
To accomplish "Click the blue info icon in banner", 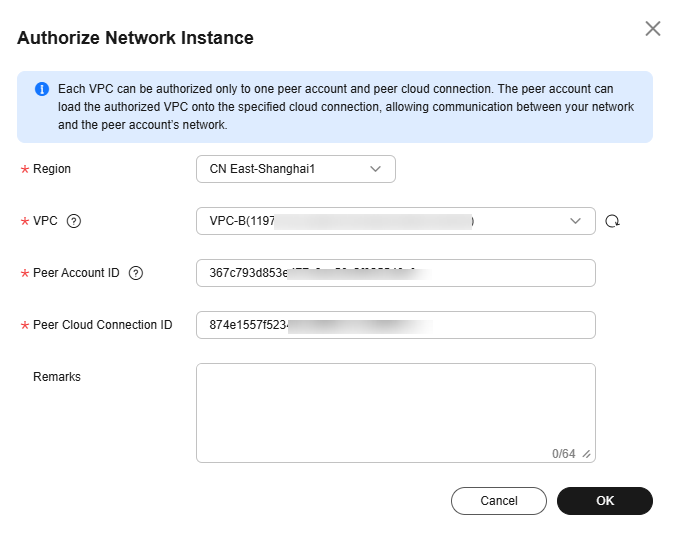I will pos(42,89).
